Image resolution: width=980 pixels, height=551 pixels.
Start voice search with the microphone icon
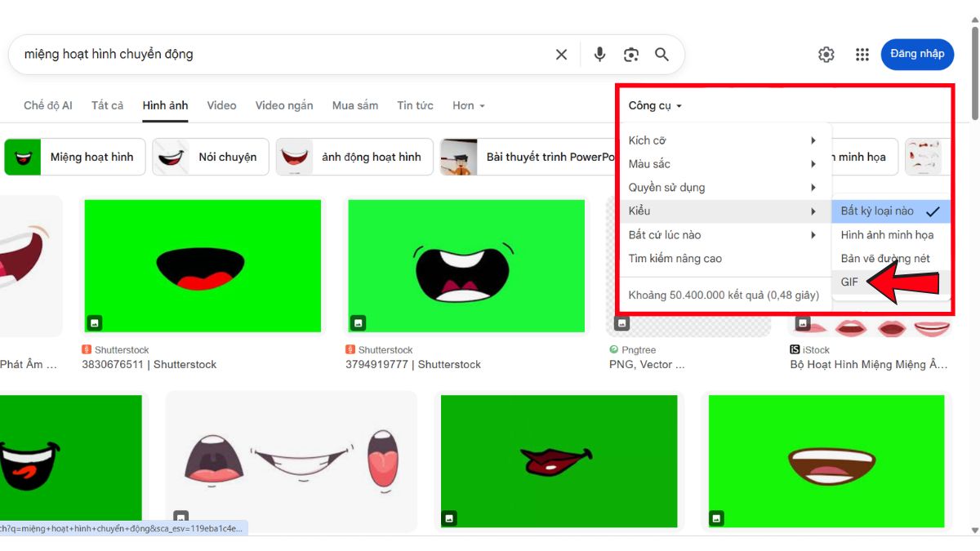pos(599,55)
